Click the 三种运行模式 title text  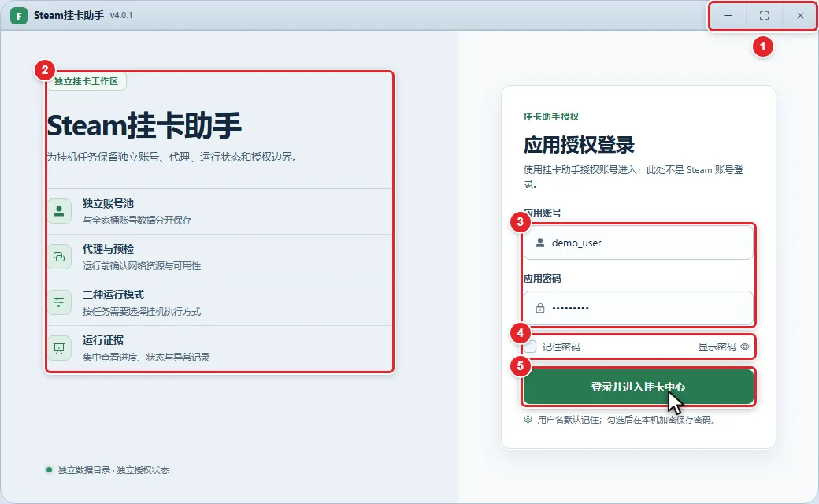point(113,295)
